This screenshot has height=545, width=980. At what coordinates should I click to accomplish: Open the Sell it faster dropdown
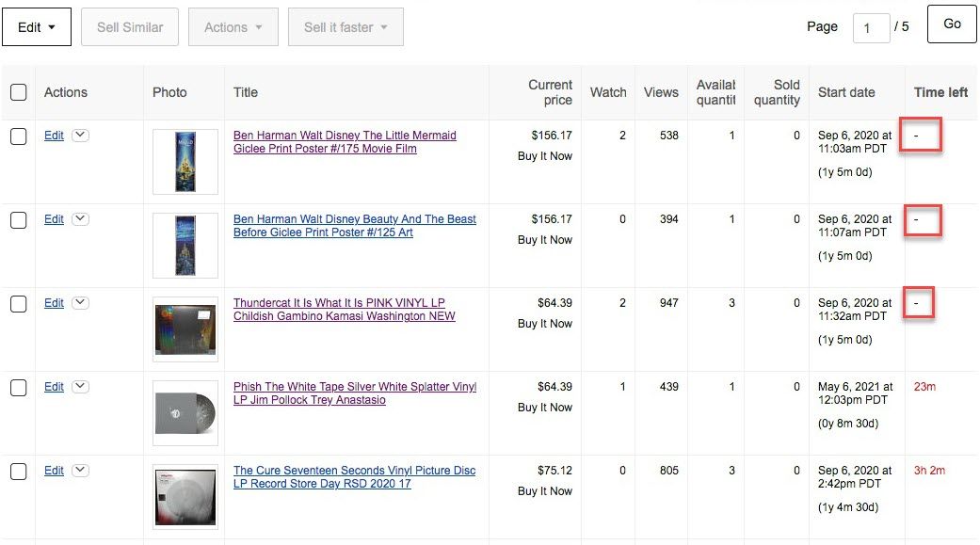click(345, 27)
